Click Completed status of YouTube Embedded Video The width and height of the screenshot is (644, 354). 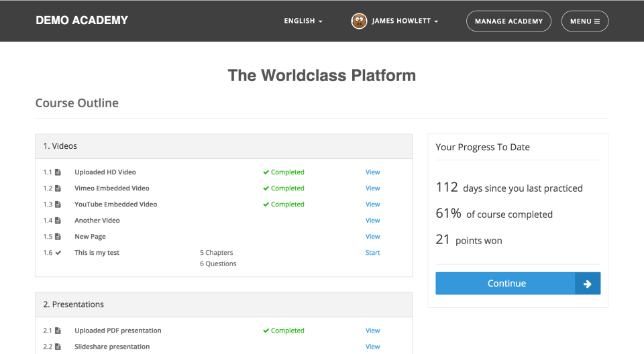pyautogui.click(x=284, y=204)
